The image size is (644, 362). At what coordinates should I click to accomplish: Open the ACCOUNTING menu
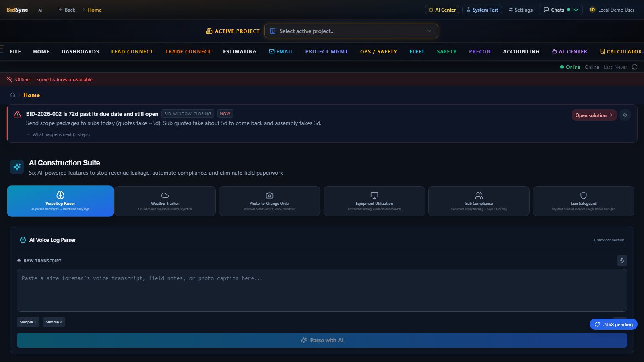point(521,51)
